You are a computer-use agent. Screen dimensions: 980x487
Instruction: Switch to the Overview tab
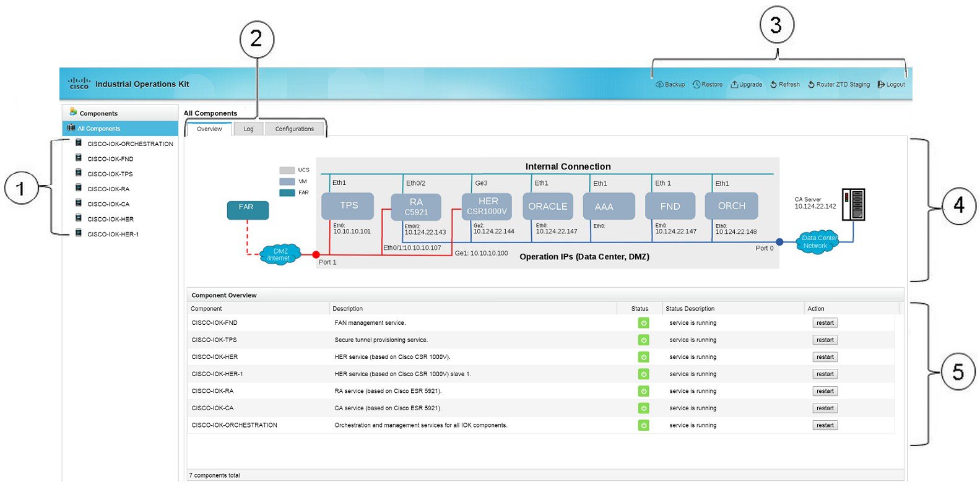[209, 129]
